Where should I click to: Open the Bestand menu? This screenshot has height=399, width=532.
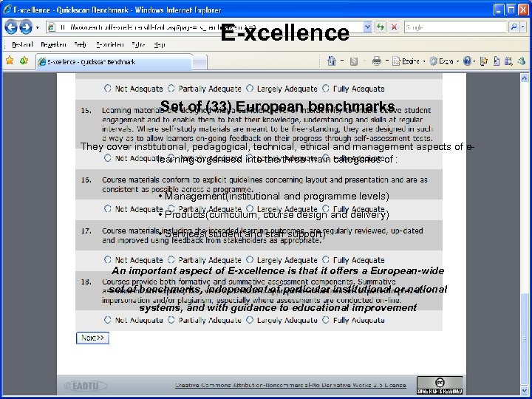click(x=22, y=44)
